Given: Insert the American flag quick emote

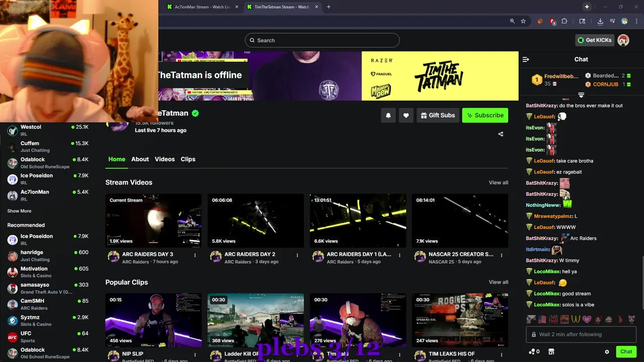Looking at the screenshot, I should (x=542, y=319).
